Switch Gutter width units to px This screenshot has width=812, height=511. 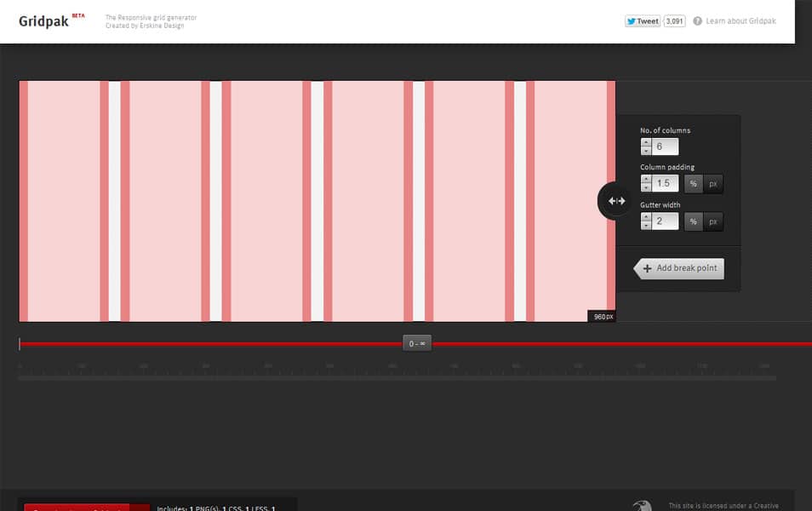713,221
